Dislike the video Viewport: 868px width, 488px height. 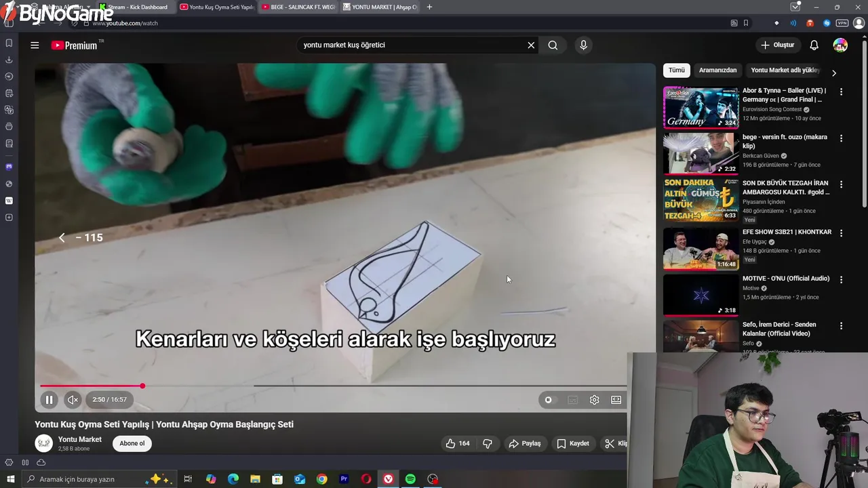click(487, 443)
